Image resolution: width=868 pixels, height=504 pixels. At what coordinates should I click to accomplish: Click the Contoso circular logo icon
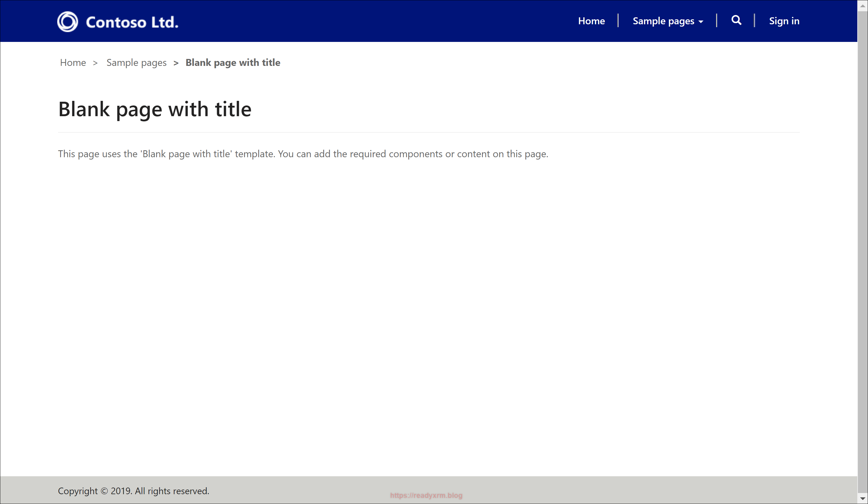tap(67, 22)
